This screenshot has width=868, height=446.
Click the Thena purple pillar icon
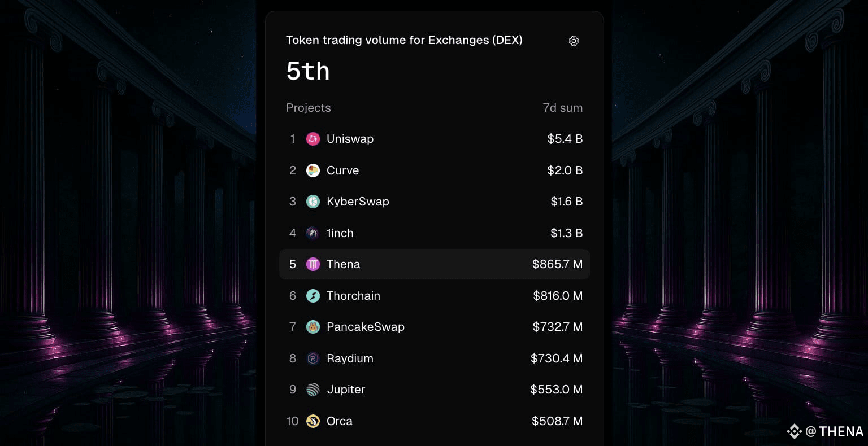[313, 264]
